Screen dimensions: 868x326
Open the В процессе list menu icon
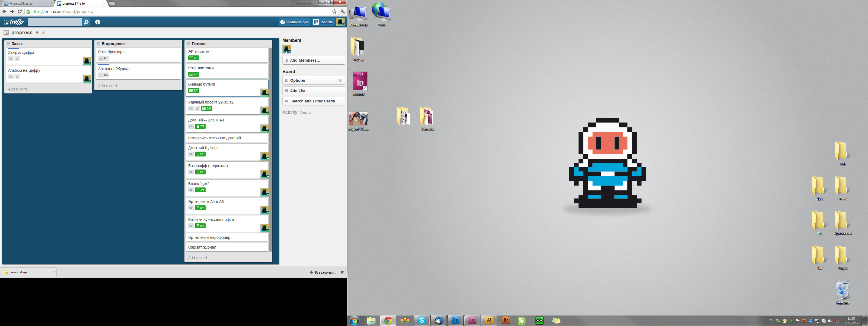click(98, 44)
